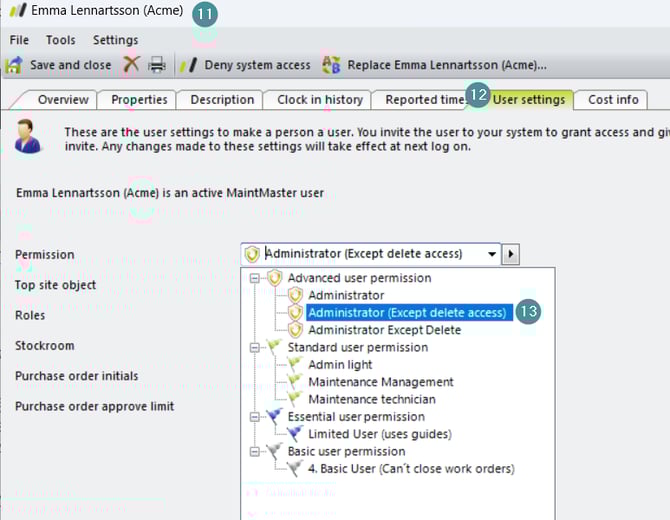
Task: Click flag icon beside Standard user permission
Action: tap(274, 347)
